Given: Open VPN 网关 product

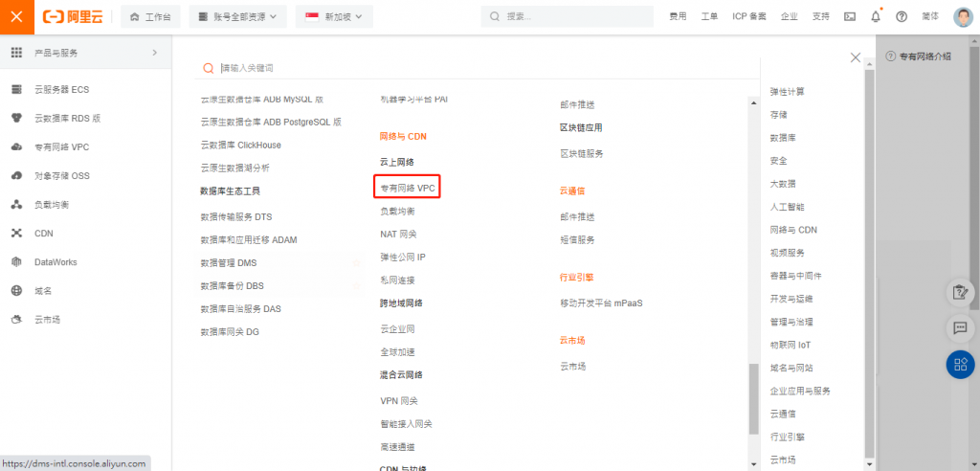Looking at the screenshot, I should [x=399, y=401].
